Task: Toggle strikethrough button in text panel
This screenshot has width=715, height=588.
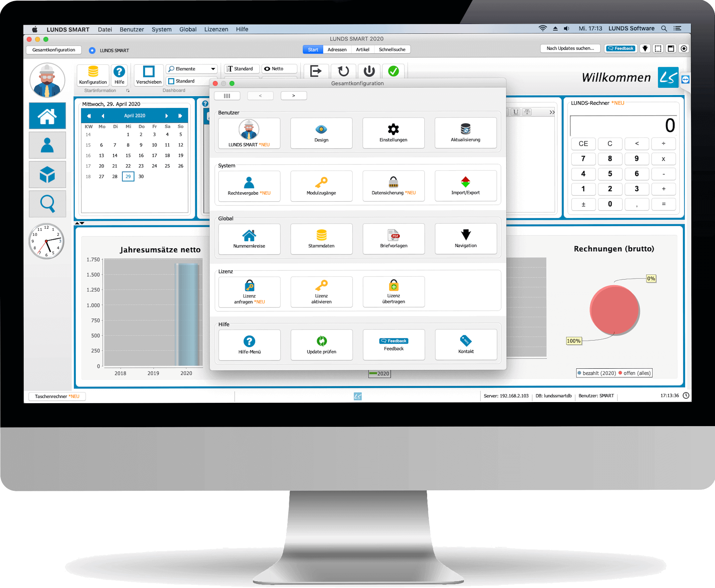Action: 527,112
